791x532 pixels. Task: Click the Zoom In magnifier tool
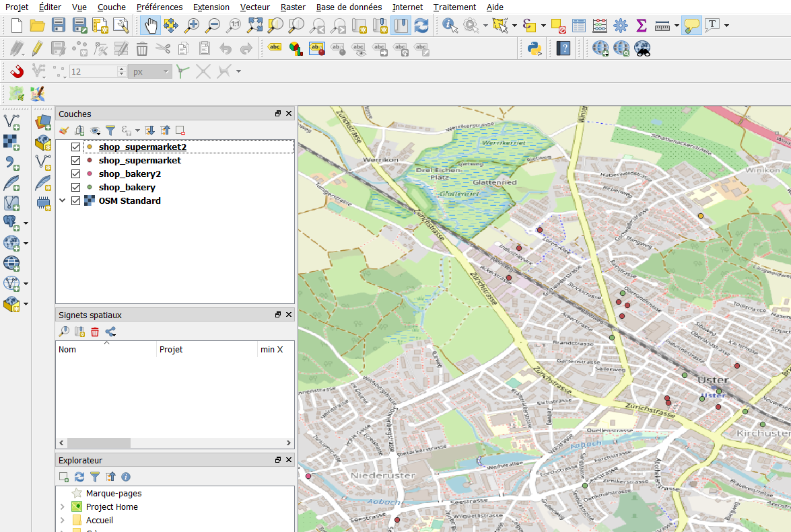192,26
